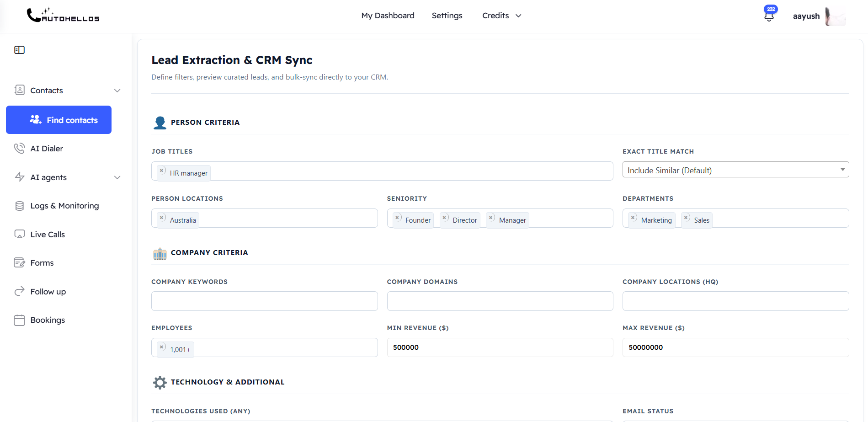Remove the HR manager job title tag
The width and height of the screenshot is (868, 422).
tap(162, 171)
